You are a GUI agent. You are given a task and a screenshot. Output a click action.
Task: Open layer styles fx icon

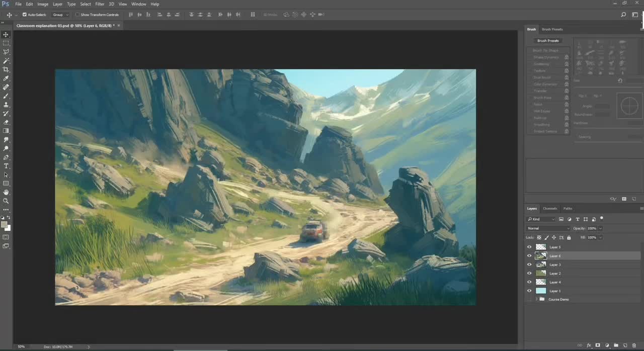pyautogui.click(x=589, y=345)
